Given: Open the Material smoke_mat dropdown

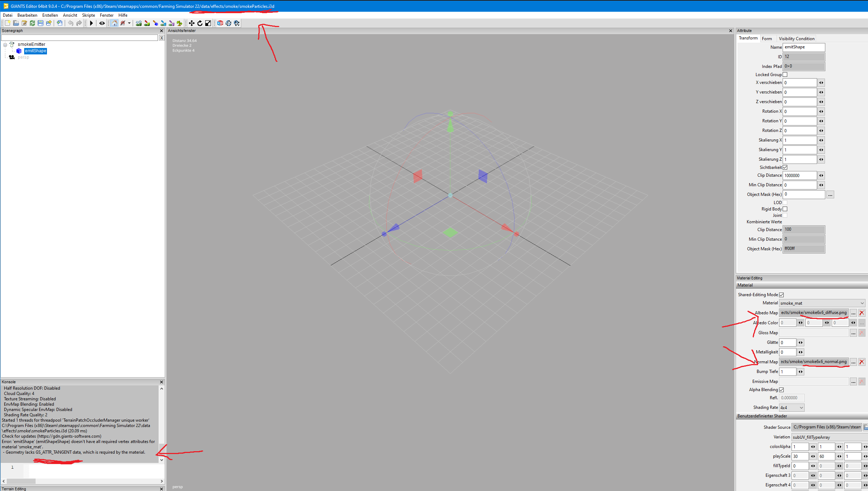Looking at the screenshot, I should coord(822,303).
